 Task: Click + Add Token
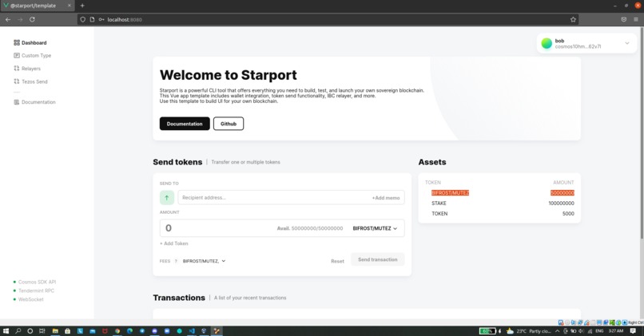(x=173, y=243)
